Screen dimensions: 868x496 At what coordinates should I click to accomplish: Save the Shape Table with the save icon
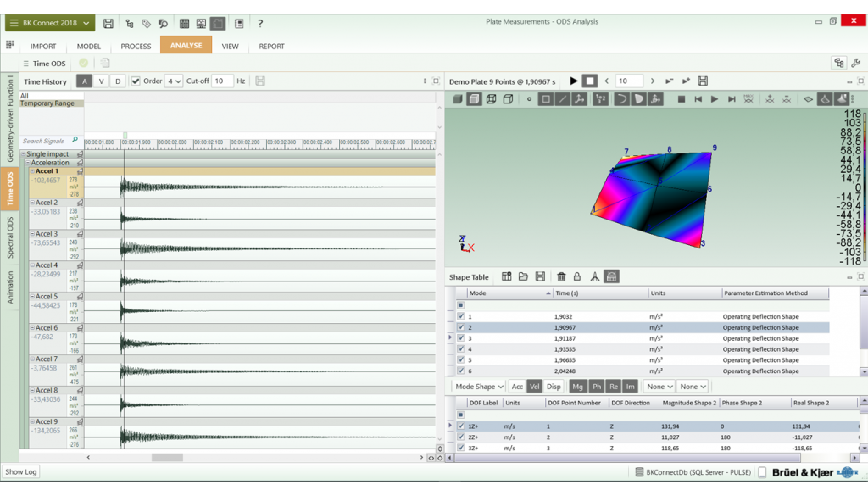pyautogui.click(x=540, y=276)
